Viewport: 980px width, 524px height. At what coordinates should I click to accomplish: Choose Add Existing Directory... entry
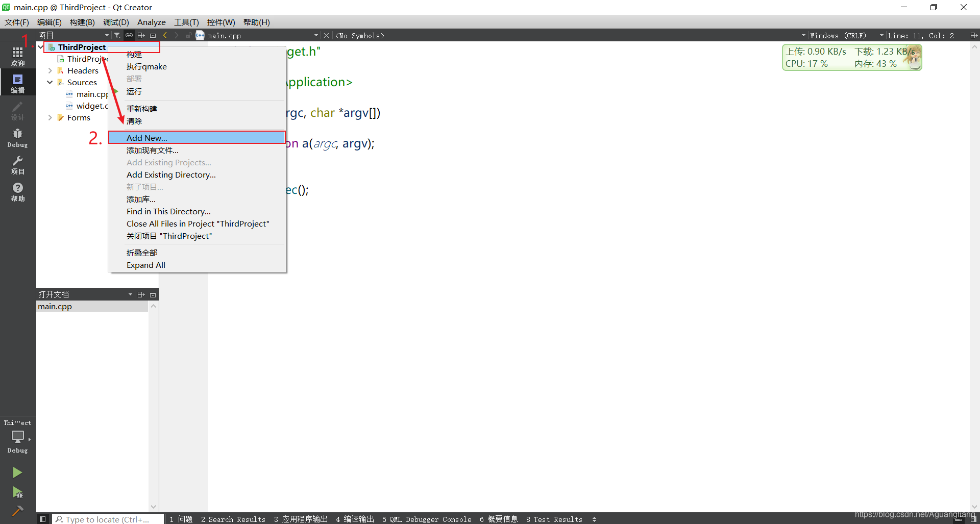197,174
